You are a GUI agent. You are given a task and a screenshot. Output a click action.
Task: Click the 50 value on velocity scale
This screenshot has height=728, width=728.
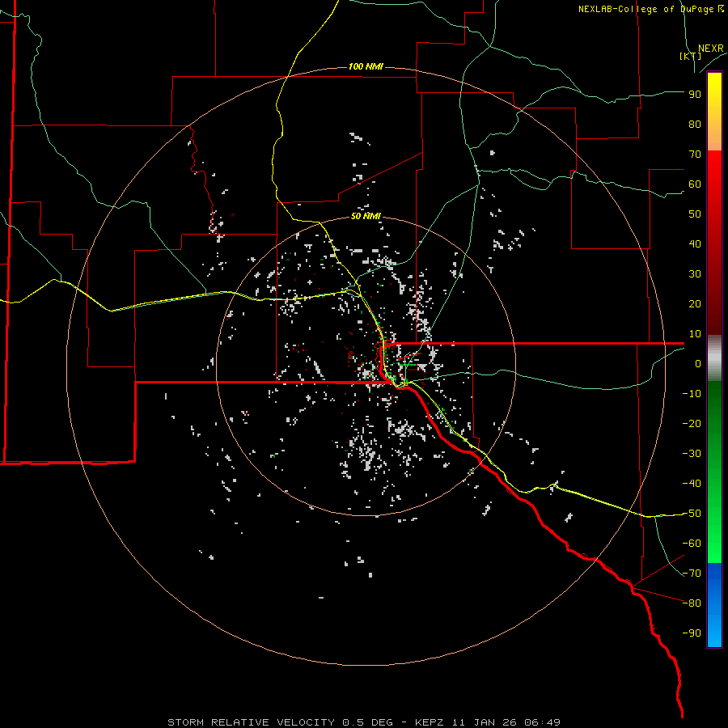click(x=695, y=214)
